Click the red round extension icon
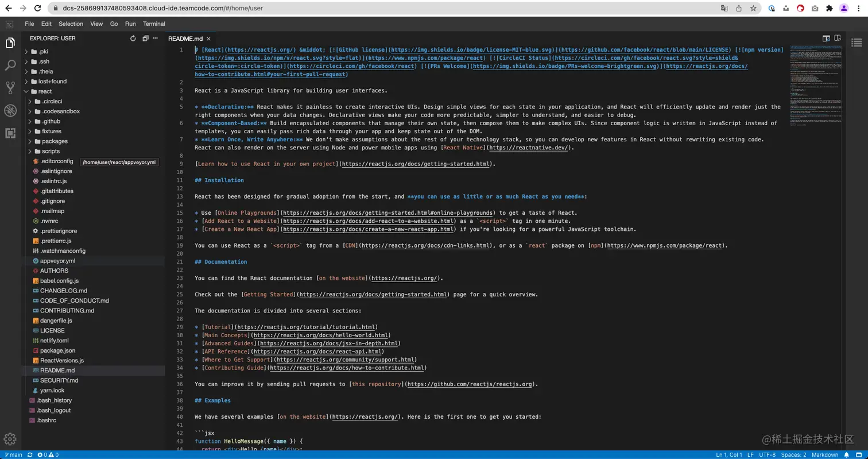Image resolution: width=868 pixels, height=459 pixels. (x=800, y=9)
